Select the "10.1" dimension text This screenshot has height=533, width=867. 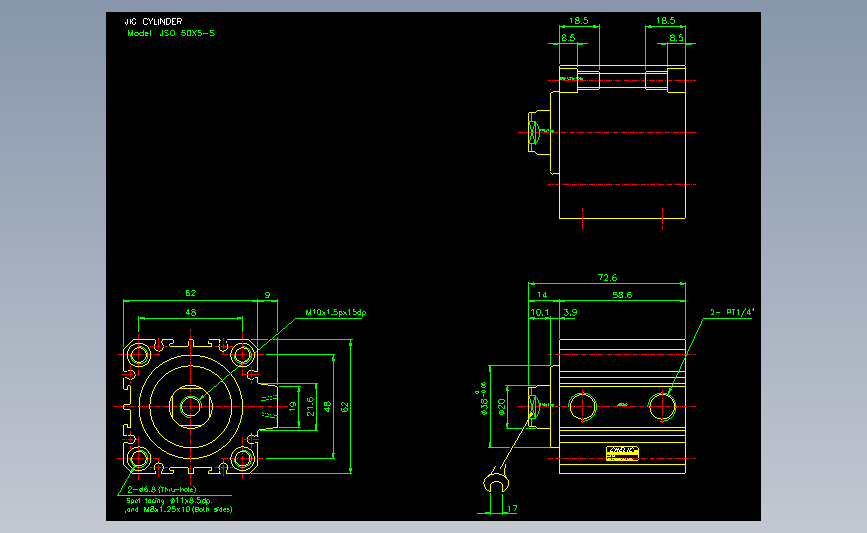[540, 312]
